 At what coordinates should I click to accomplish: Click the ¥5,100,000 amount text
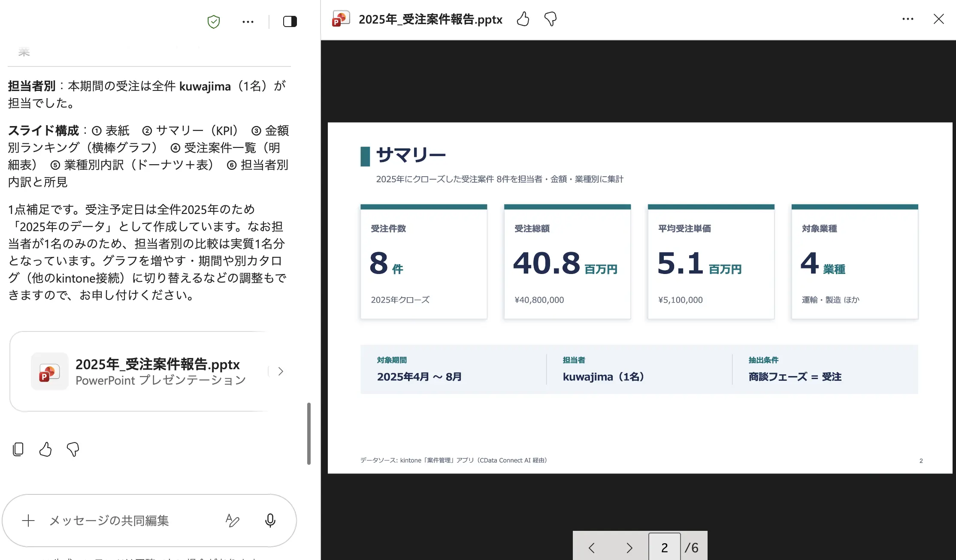(681, 300)
